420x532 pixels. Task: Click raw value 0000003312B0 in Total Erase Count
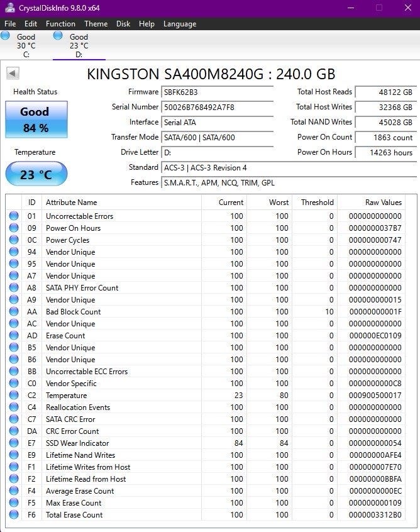coord(375,514)
